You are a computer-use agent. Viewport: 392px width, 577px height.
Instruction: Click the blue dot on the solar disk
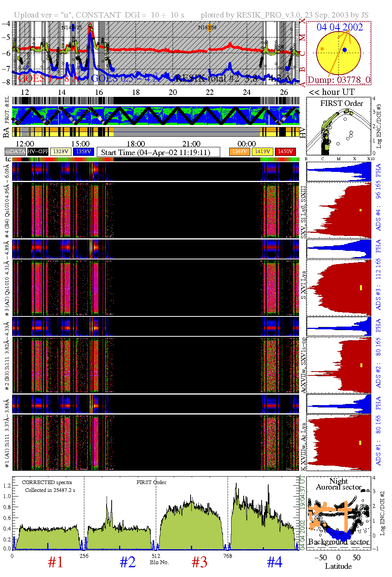(x=344, y=50)
